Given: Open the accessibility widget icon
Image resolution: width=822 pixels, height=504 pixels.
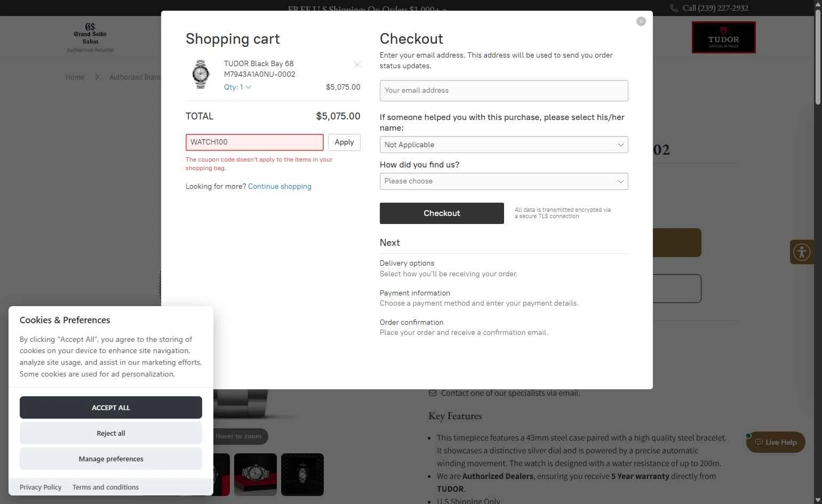Looking at the screenshot, I should (x=802, y=252).
